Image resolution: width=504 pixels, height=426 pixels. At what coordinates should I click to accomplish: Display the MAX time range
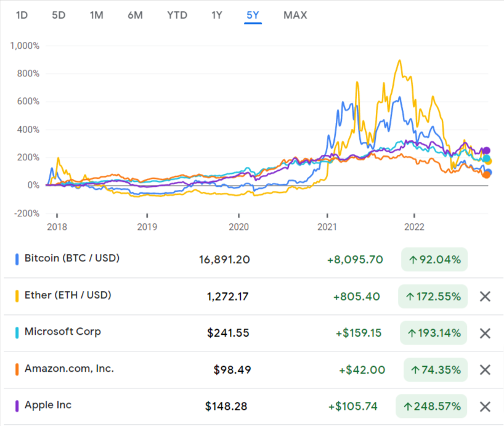pos(295,15)
